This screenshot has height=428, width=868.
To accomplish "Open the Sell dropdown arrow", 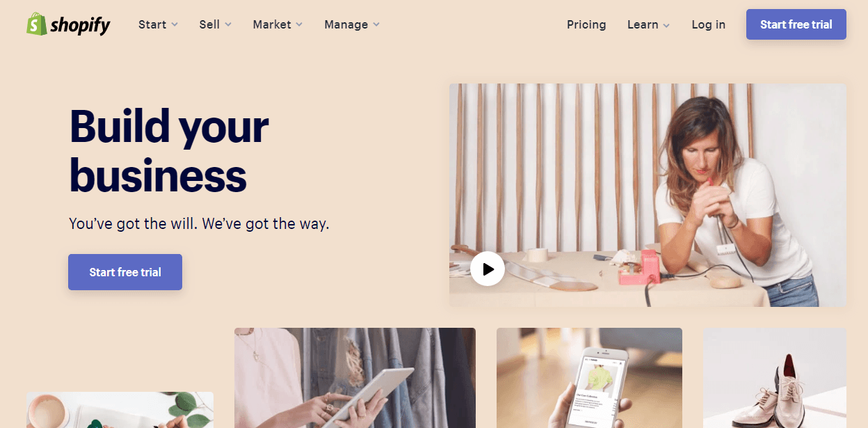I will click(228, 24).
